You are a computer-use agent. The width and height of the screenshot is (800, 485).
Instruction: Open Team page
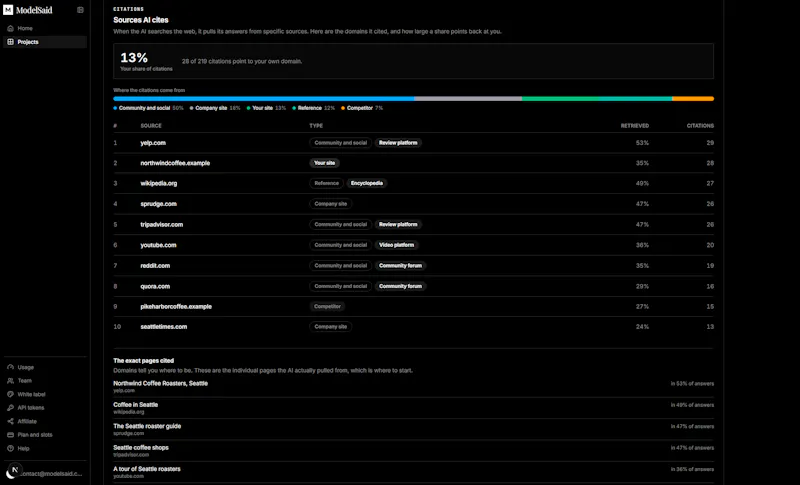(45, 380)
